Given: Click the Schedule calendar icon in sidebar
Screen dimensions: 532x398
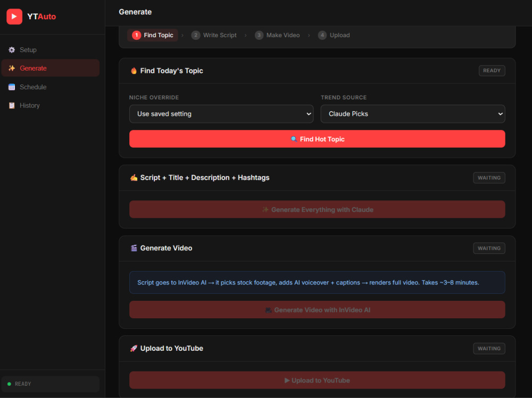Looking at the screenshot, I should 12,87.
